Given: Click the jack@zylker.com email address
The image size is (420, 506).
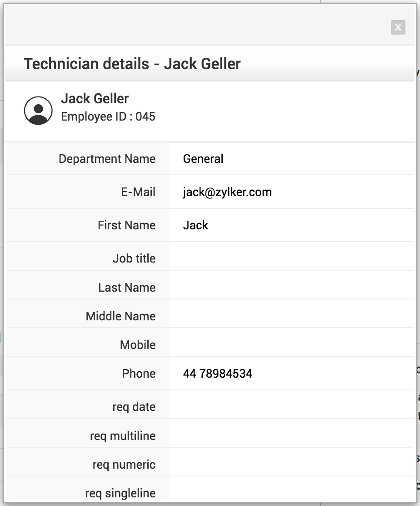Looking at the screenshot, I should (x=227, y=192).
